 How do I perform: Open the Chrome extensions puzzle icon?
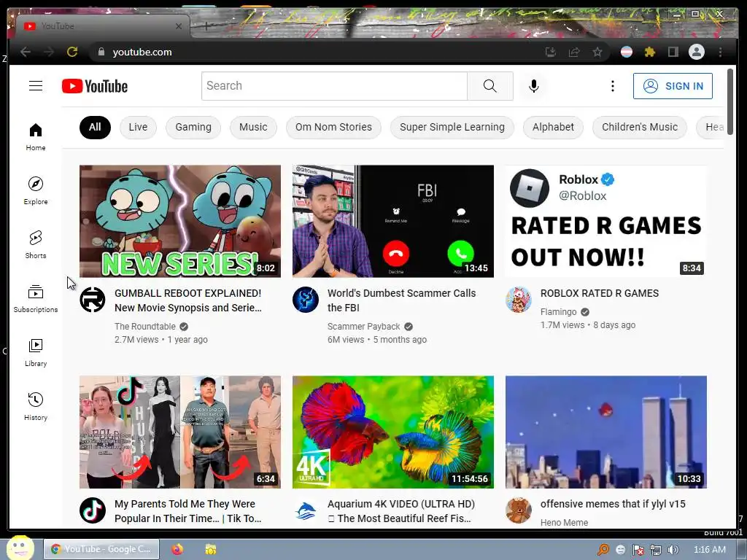coord(650,52)
